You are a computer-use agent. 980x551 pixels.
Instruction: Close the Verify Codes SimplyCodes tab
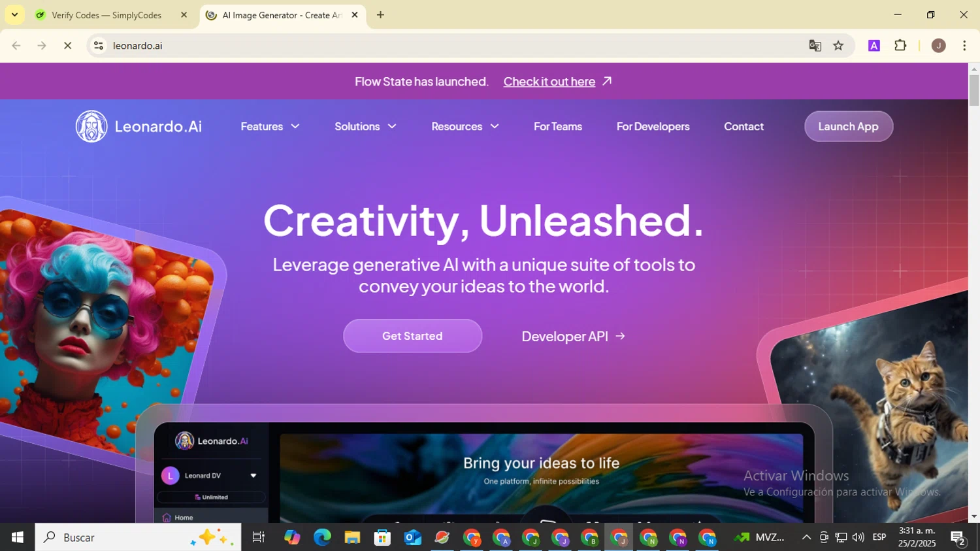(x=184, y=15)
